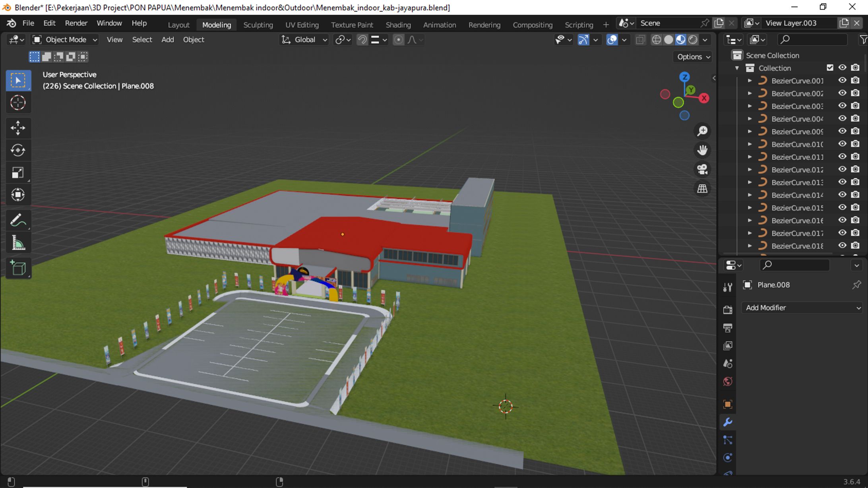Select the Scale tool
Image resolution: width=868 pixels, height=488 pixels.
(18, 172)
